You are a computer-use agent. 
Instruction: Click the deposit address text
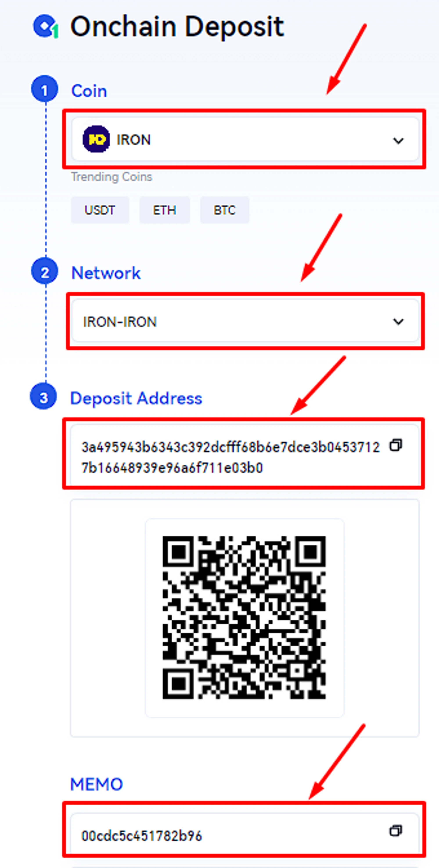pyautogui.click(x=230, y=457)
